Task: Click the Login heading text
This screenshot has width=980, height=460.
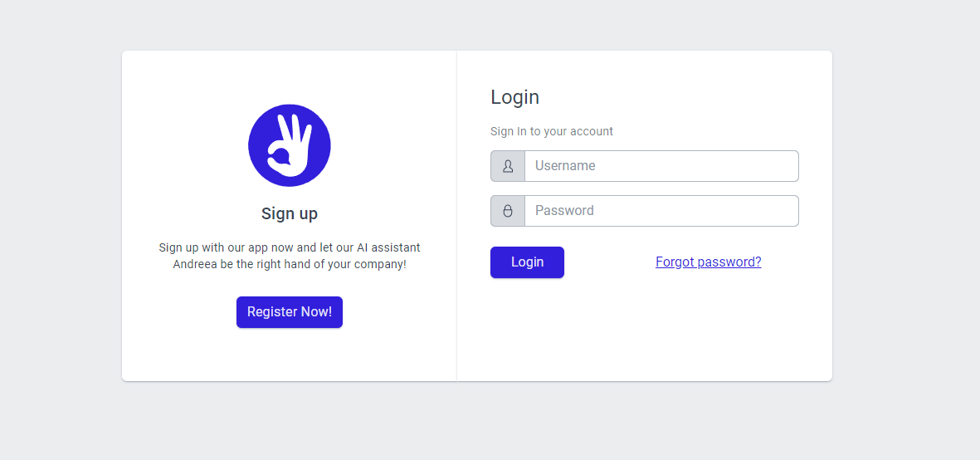Action: (515, 97)
